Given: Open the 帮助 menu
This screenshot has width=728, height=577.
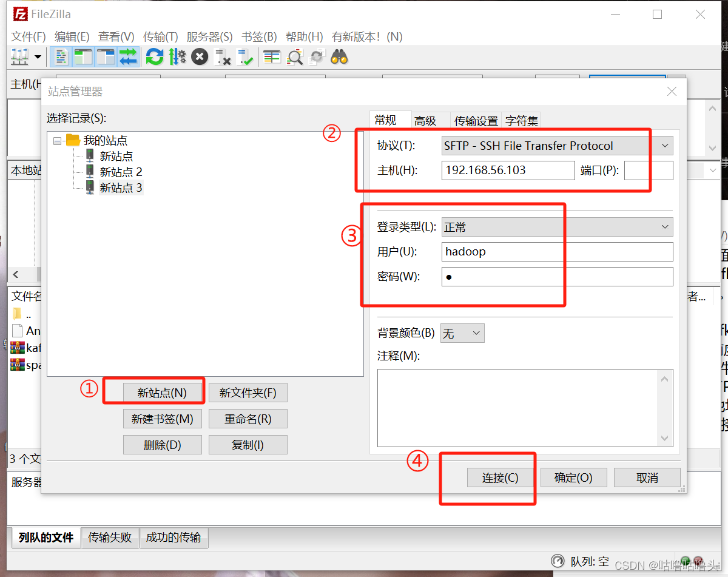Looking at the screenshot, I should (304, 36).
